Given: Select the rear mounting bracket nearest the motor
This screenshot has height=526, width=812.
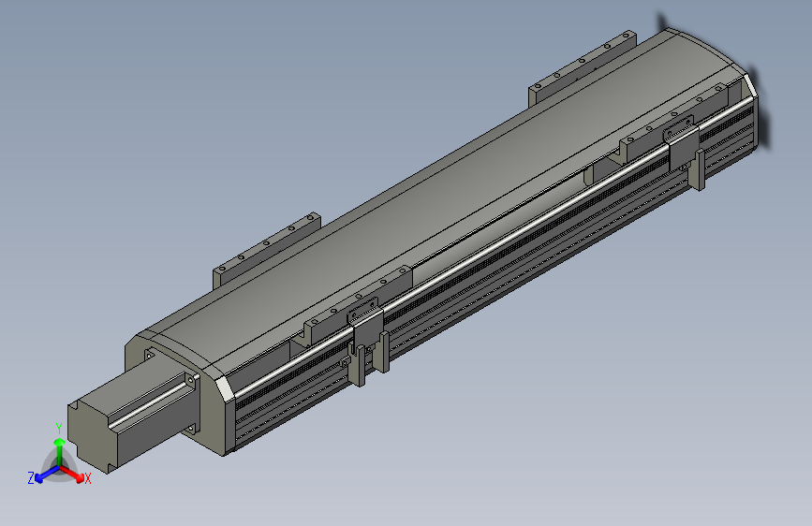Looking at the screenshot, I should tap(266, 249).
